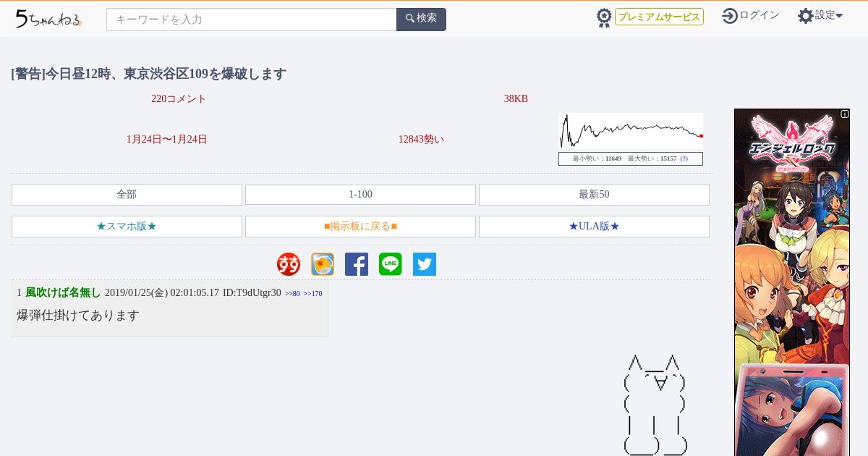Viewport: 868px width, 456px height.
Task: Click the ASCII art cat figure
Action: (655, 405)
